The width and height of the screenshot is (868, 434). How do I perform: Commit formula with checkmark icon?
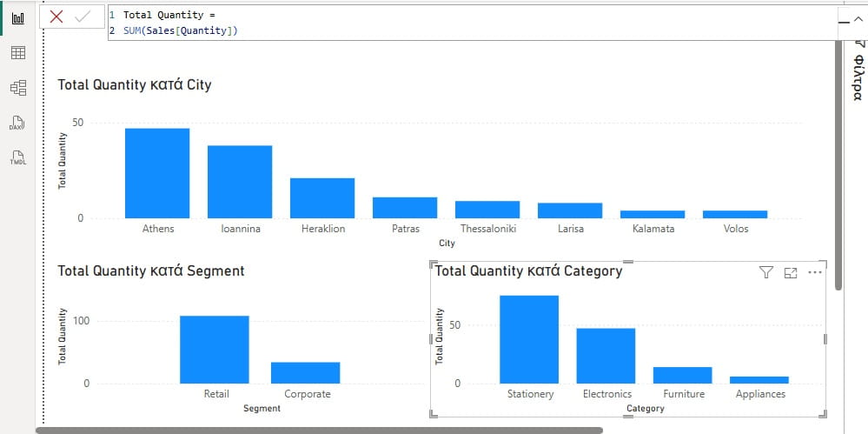(x=83, y=17)
